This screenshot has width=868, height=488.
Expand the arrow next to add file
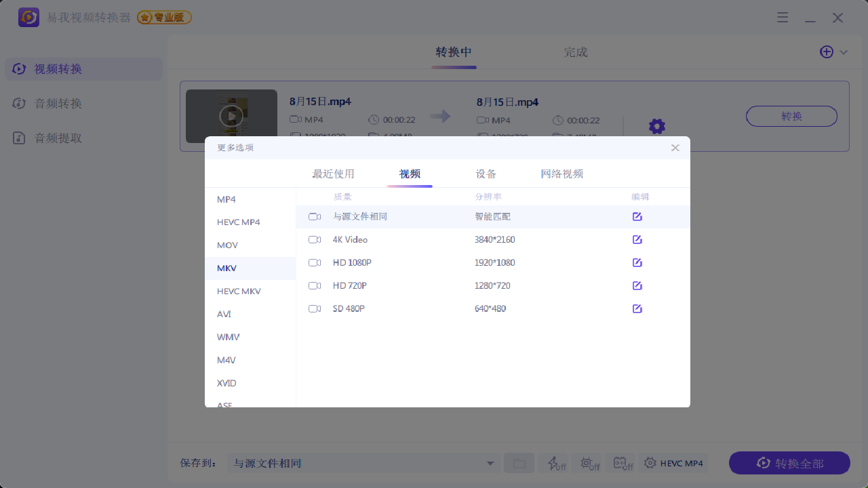pos(844,52)
